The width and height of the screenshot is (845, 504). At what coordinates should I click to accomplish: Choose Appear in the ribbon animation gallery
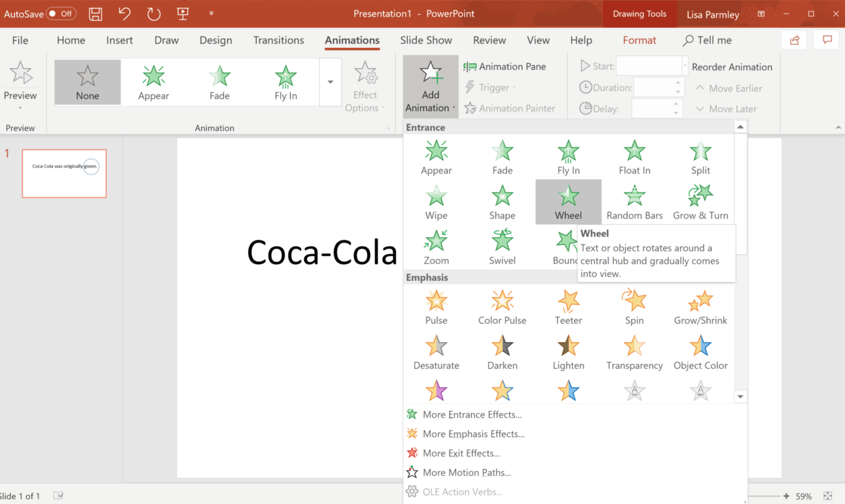(x=153, y=82)
